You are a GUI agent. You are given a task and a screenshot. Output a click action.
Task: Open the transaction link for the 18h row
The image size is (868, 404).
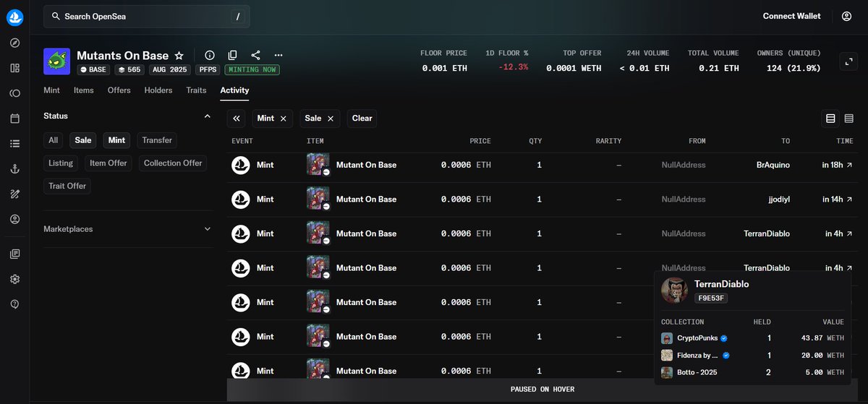[849, 165]
